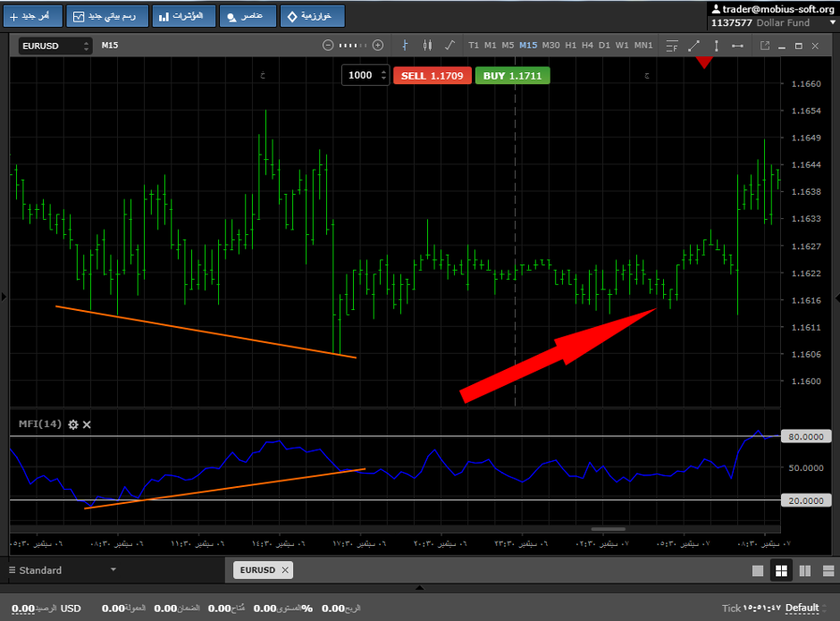
Task: Open the indicators menu
Action: click(184, 16)
